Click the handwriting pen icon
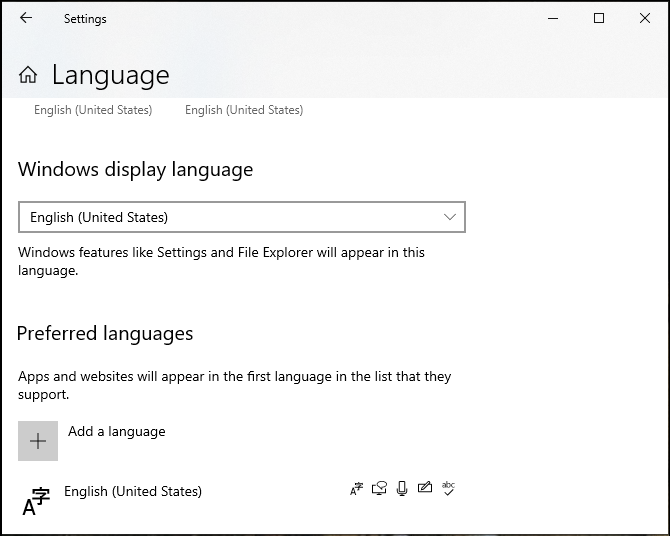This screenshot has width=670, height=536. [x=425, y=487]
